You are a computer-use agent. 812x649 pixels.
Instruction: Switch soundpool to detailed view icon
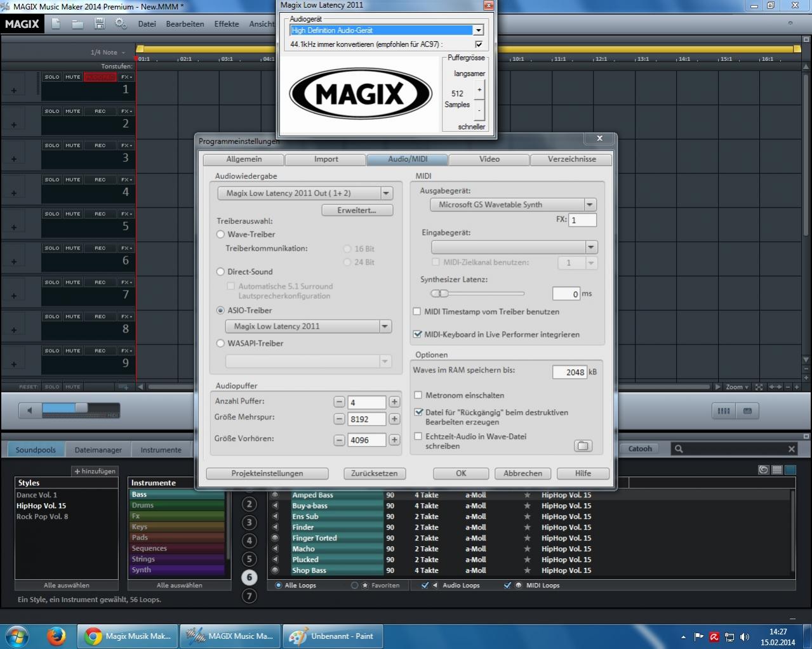790,470
